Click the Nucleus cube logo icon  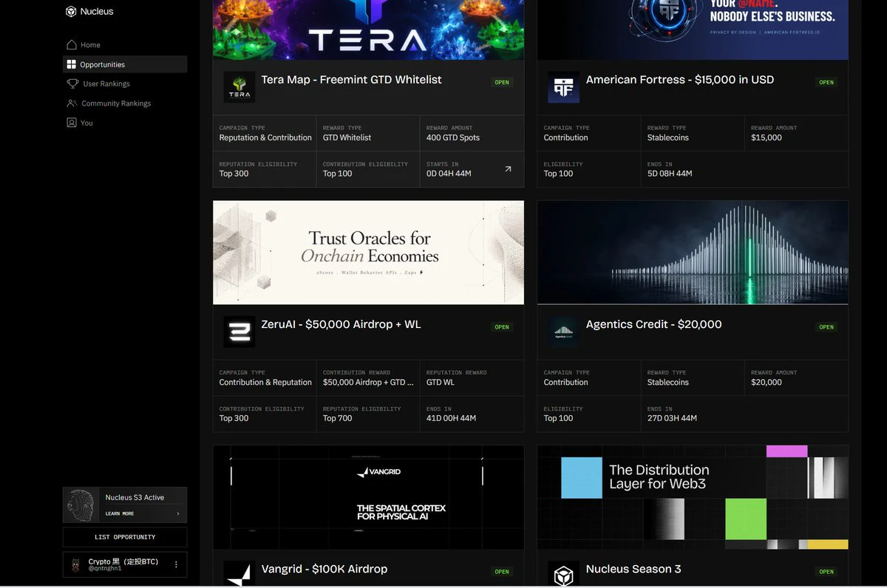click(71, 12)
